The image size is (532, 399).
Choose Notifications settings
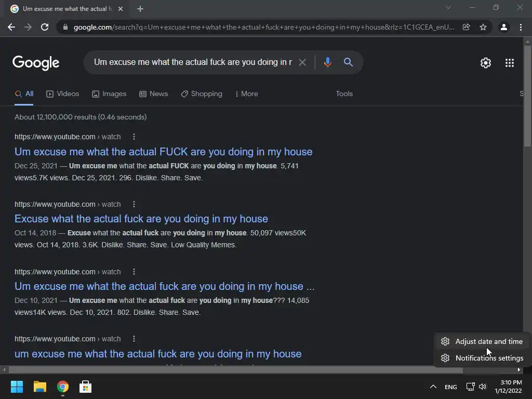pyautogui.click(x=482, y=358)
